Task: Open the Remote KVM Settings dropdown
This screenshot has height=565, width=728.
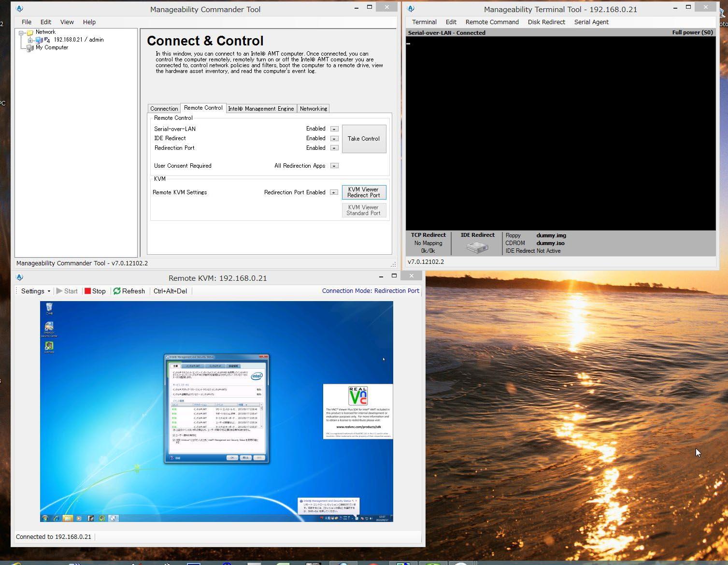Action: coord(334,192)
